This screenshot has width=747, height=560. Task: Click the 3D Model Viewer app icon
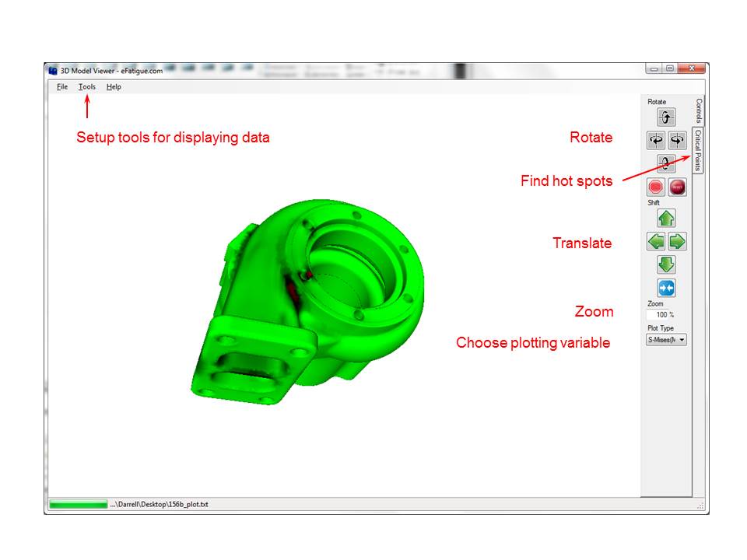coord(53,71)
